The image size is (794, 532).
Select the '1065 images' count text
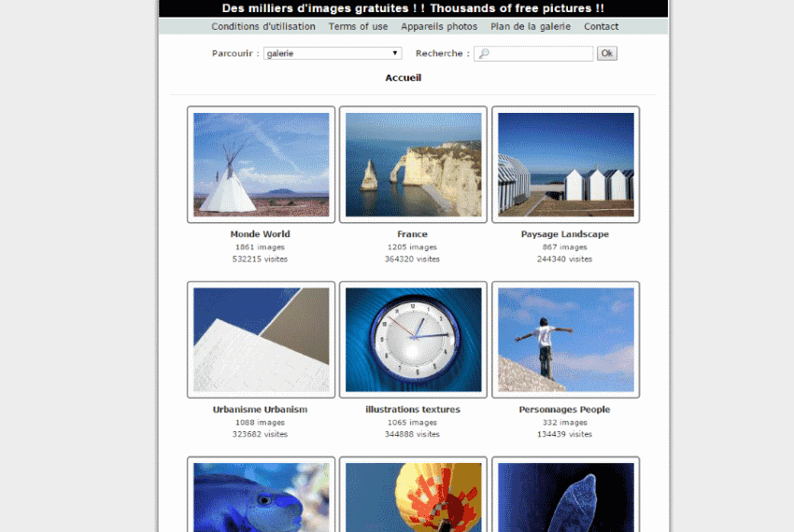pyautogui.click(x=412, y=422)
